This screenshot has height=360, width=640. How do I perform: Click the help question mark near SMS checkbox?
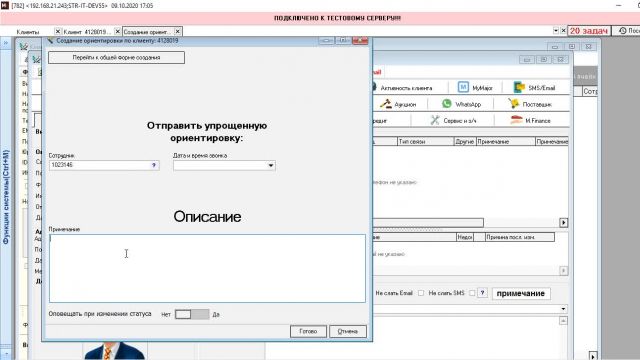[482, 293]
